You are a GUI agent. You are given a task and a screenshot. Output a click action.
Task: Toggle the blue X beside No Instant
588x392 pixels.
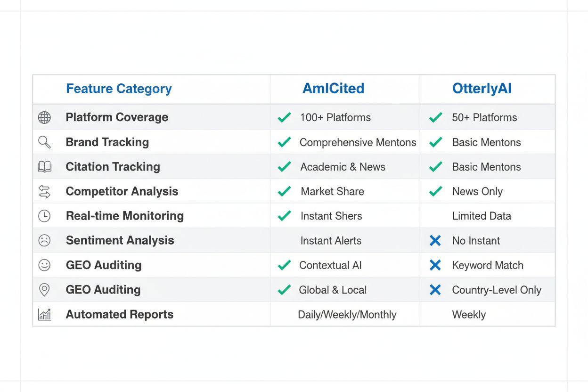(x=435, y=240)
